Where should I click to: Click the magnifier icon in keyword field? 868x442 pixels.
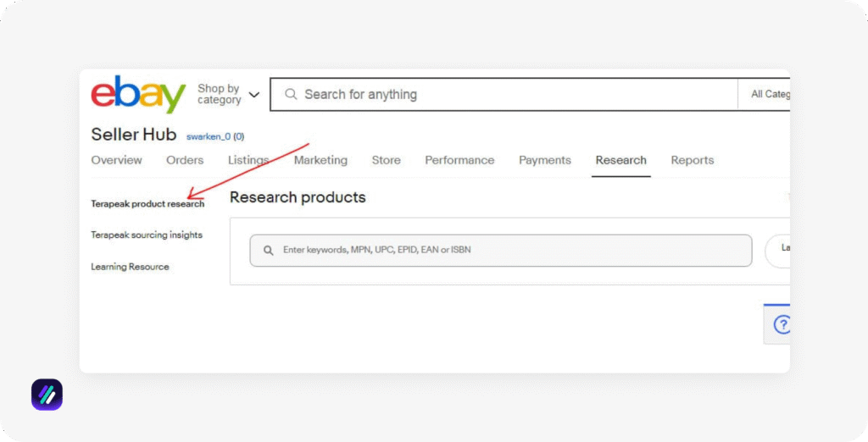pos(269,251)
